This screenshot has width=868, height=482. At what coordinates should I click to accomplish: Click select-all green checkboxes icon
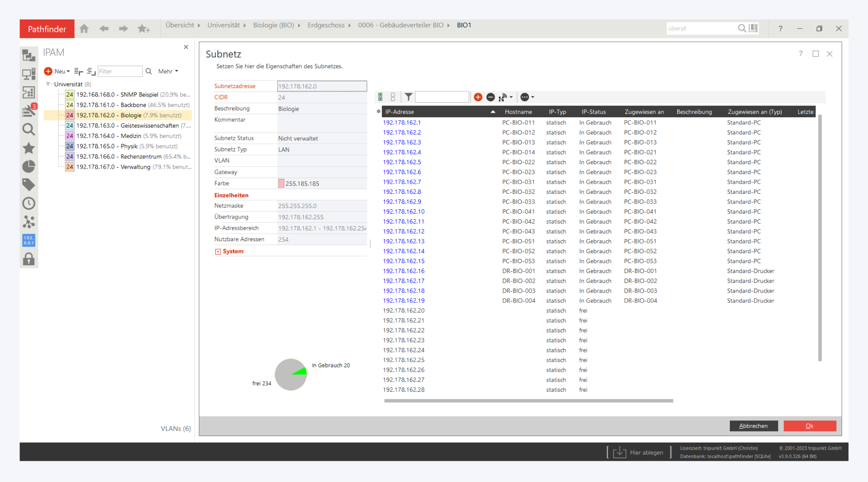[x=380, y=97]
